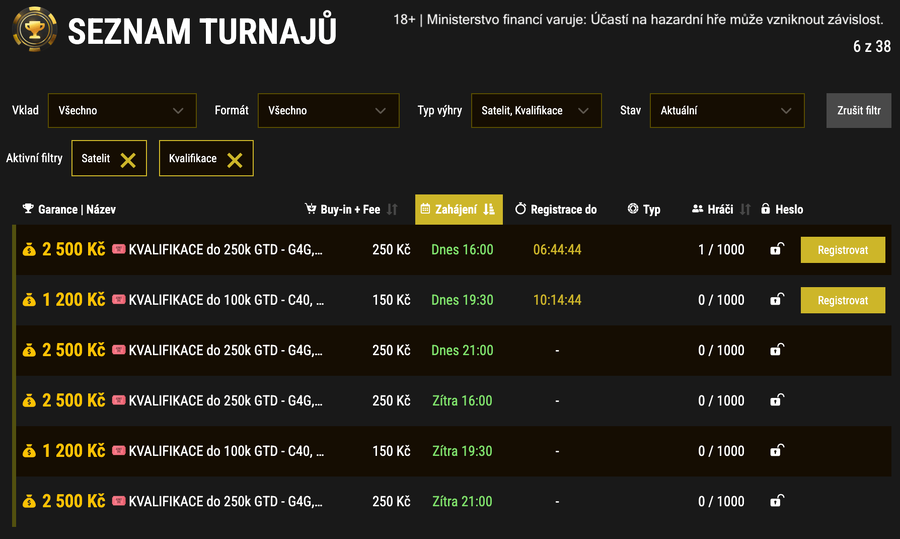Click the Hráči sort arrows icon

point(745,210)
